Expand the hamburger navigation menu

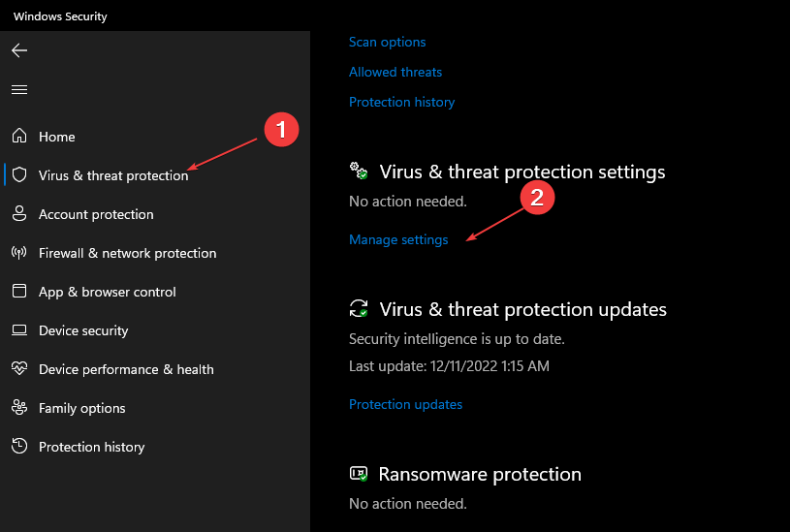[x=19, y=90]
